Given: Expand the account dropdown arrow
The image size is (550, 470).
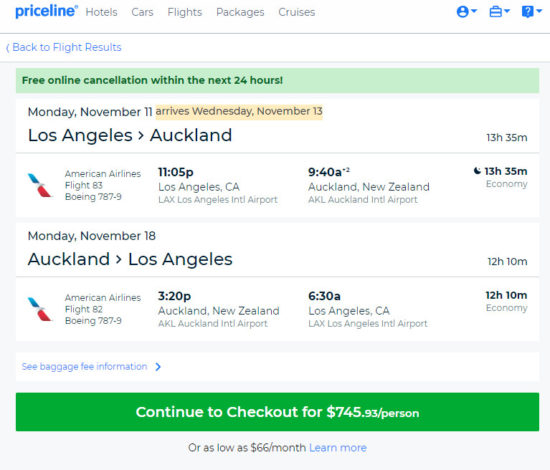Looking at the screenshot, I should coord(474,11).
